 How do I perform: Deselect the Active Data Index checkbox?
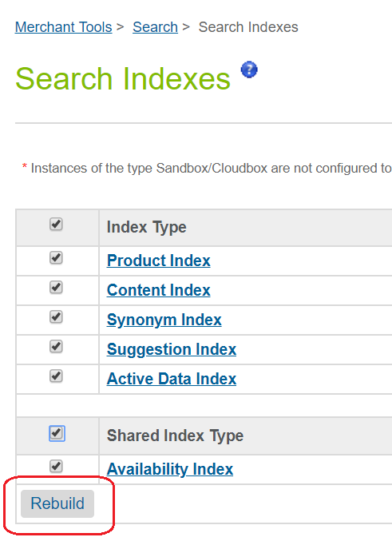click(x=56, y=376)
